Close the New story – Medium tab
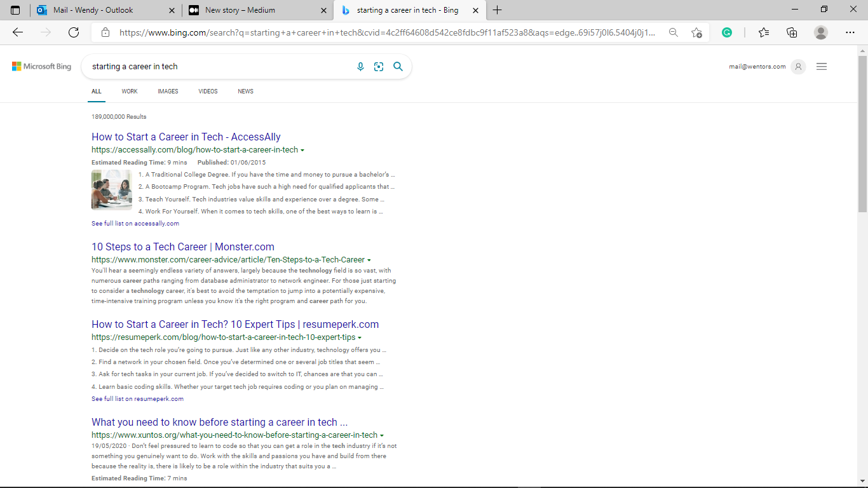Screen dimensions: 868x488 click(323, 10)
